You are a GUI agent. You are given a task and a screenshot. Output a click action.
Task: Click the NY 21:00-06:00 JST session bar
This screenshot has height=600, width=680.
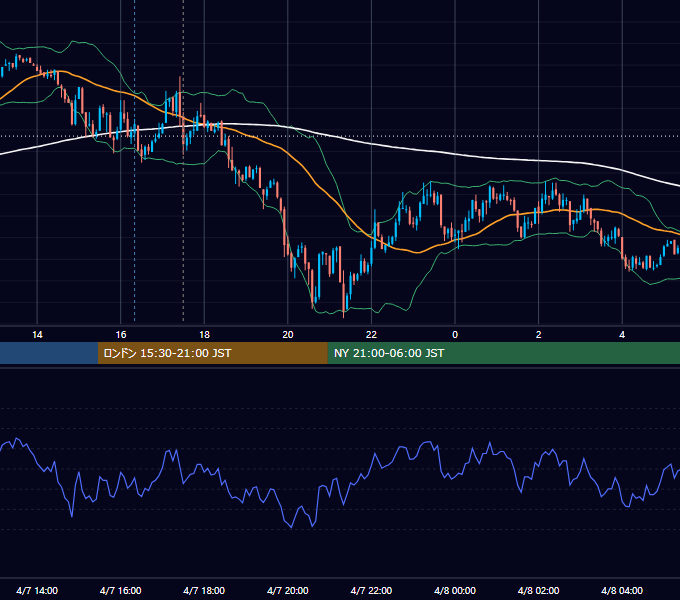(x=503, y=353)
